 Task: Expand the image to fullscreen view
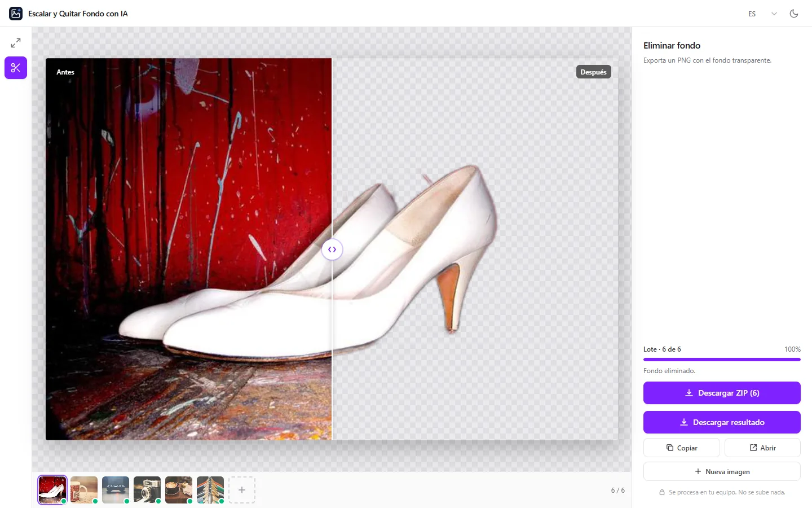(x=16, y=43)
